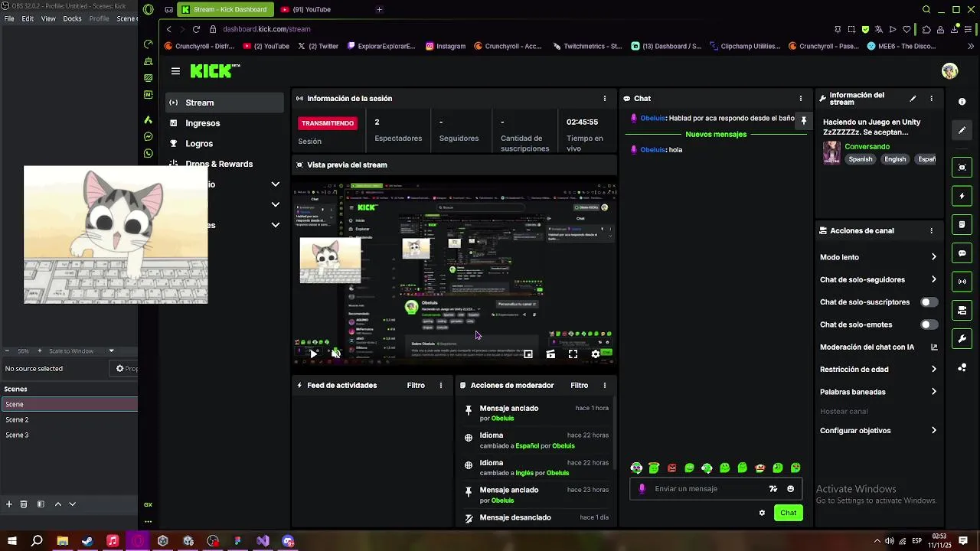
Task: Click the Spanish tag chip
Action: (x=861, y=159)
